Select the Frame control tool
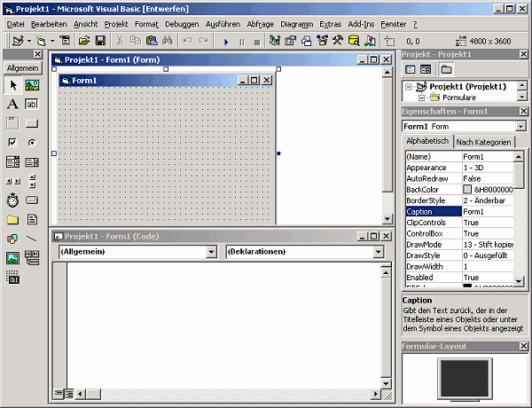This screenshot has width=532, height=408. point(13,123)
